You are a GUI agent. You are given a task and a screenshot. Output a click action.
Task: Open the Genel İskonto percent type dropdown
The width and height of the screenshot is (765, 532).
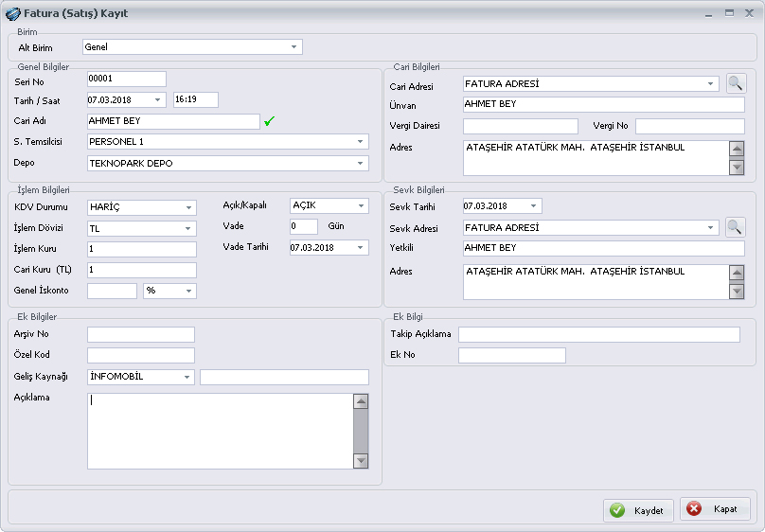pyautogui.click(x=188, y=291)
